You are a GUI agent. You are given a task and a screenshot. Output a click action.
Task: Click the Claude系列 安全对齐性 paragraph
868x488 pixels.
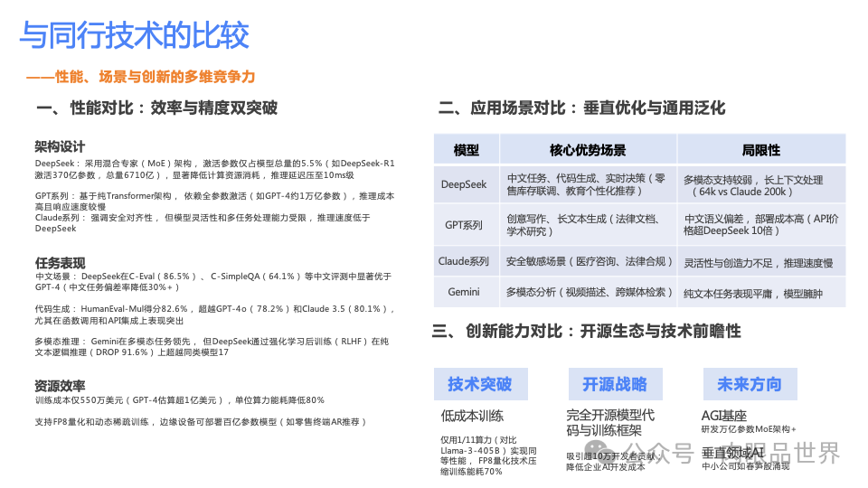pos(203,223)
